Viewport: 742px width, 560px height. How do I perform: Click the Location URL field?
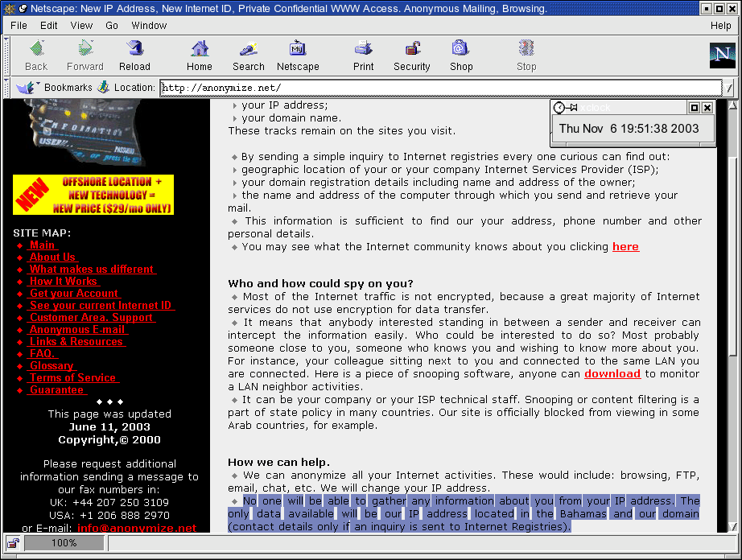(x=440, y=88)
